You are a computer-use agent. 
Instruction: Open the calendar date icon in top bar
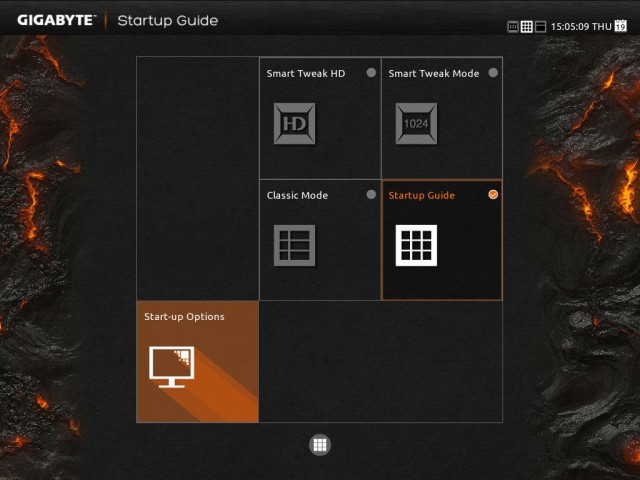621,25
